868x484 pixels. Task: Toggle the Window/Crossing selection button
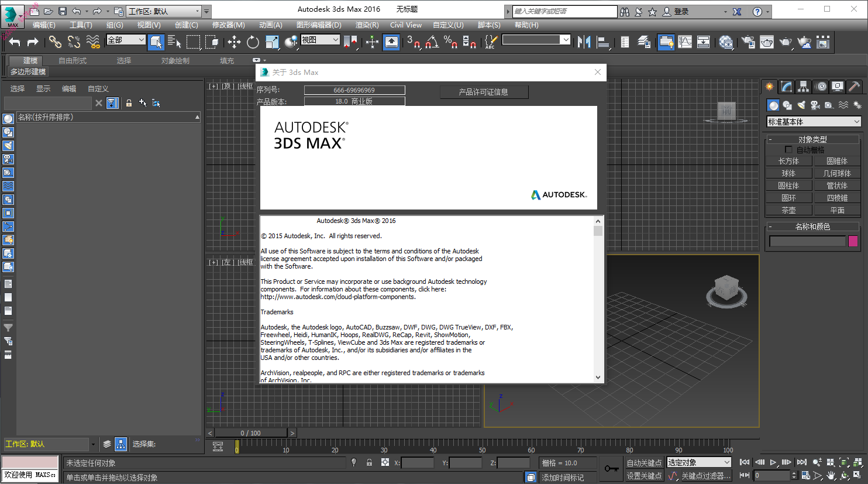coord(212,42)
